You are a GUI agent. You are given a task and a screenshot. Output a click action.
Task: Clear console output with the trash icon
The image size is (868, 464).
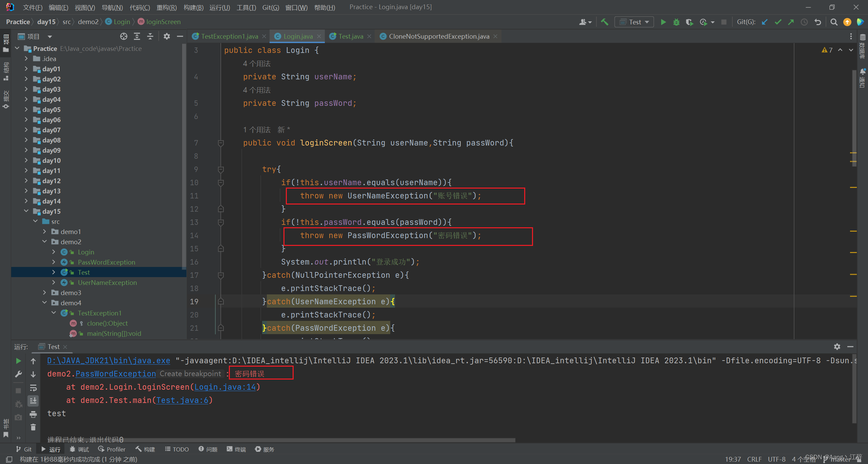click(x=33, y=427)
